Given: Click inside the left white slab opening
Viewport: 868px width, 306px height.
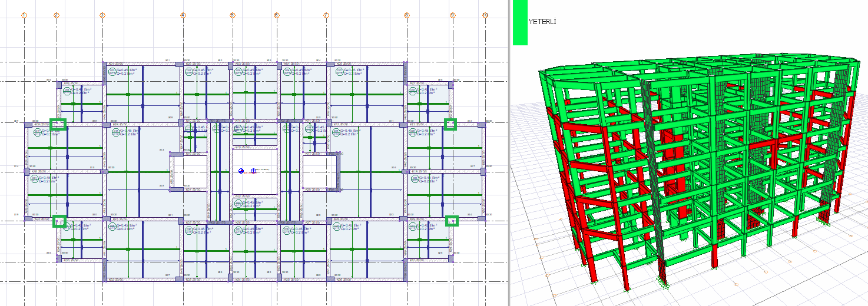Looking at the screenshot, I should 189,171.
